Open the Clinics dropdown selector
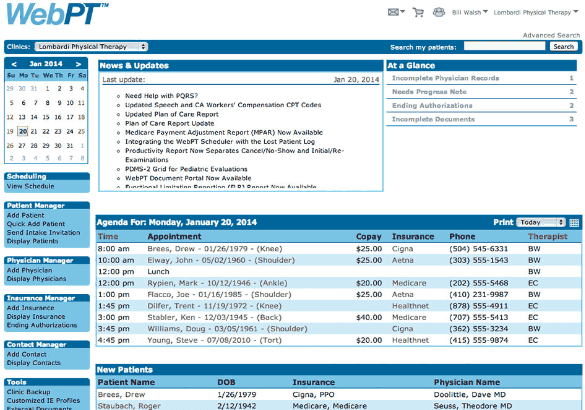This screenshot has height=410, width=585. (x=91, y=47)
